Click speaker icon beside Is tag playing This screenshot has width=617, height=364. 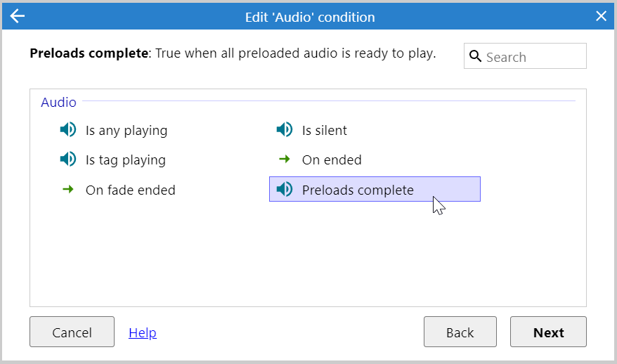68,160
